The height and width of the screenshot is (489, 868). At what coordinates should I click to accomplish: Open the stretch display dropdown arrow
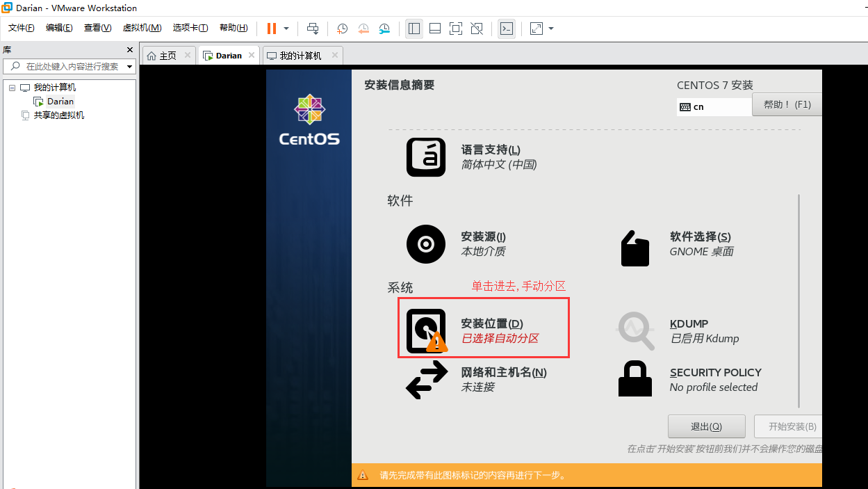(x=551, y=29)
